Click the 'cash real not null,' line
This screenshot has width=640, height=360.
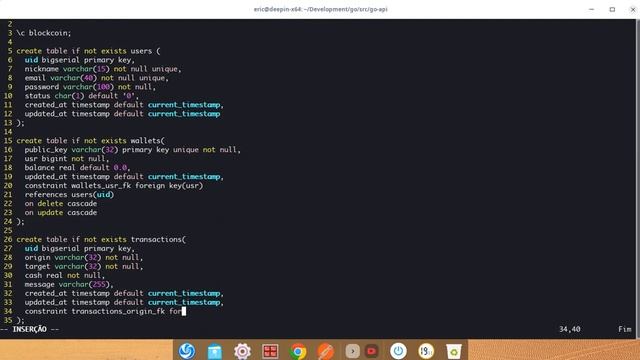tap(64, 276)
